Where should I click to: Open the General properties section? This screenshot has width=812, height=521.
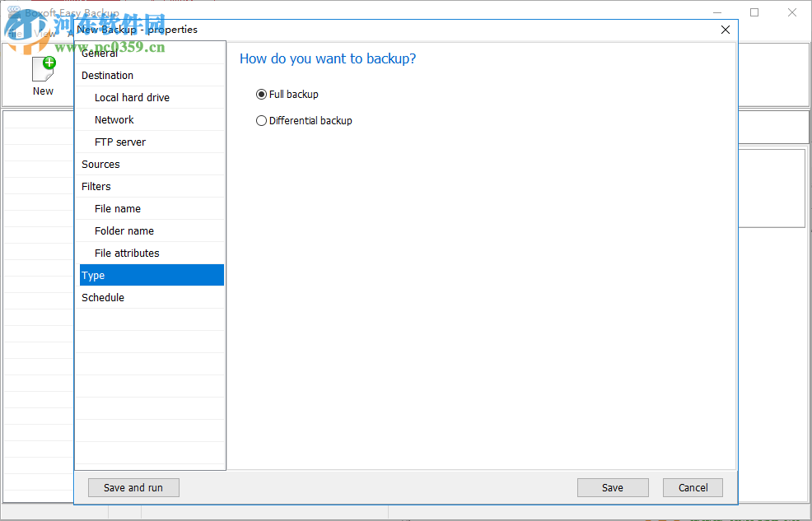99,52
